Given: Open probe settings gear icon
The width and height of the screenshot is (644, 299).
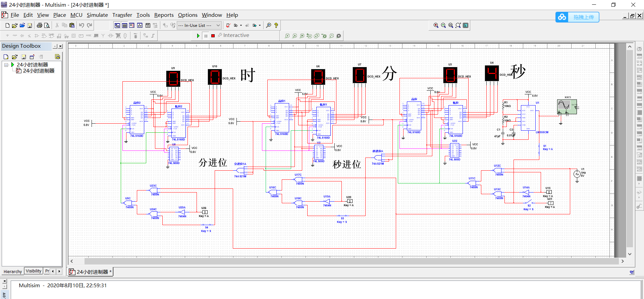Looking at the screenshot, I should tap(339, 36).
